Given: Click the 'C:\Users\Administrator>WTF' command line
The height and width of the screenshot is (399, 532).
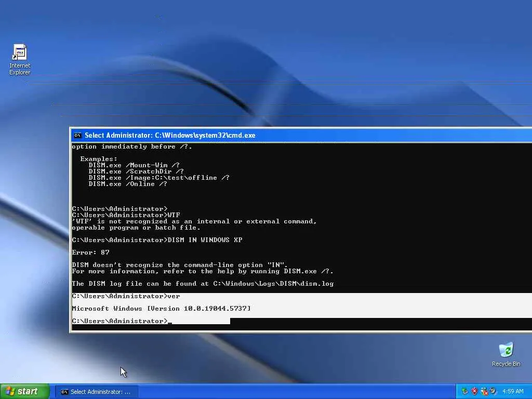Looking at the screenshot, I should click(126, 215).
